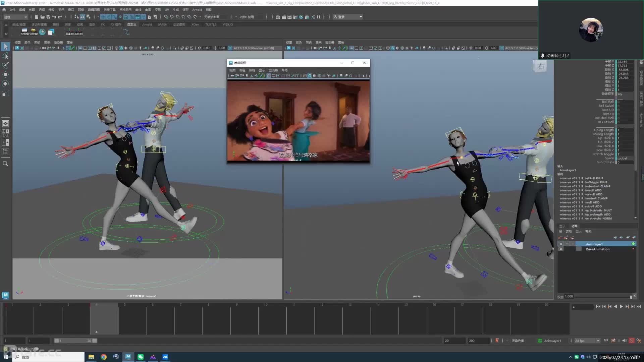Click the Maya home icon in menu bar
This screenshot has width=644, height=362.
4,10
